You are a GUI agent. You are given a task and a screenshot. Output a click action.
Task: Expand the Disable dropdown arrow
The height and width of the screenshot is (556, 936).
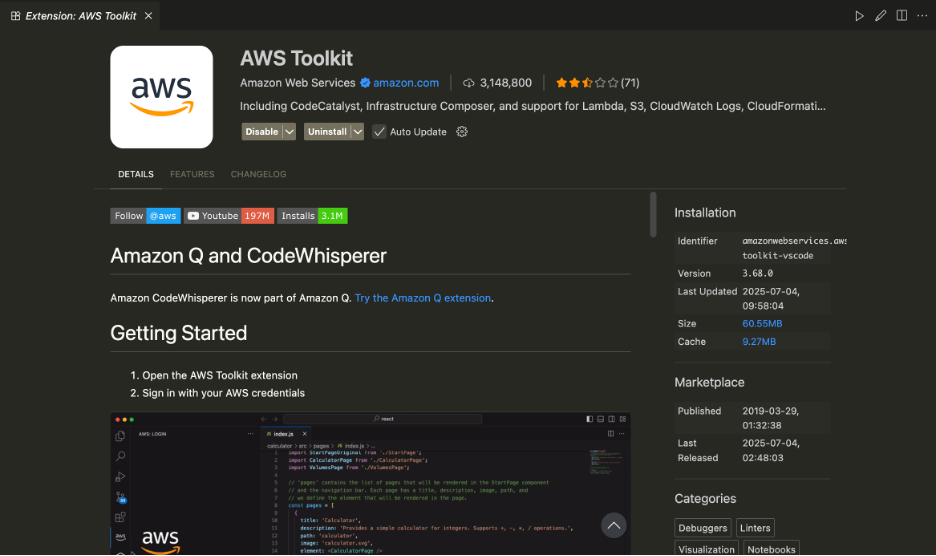pos(289,132)
